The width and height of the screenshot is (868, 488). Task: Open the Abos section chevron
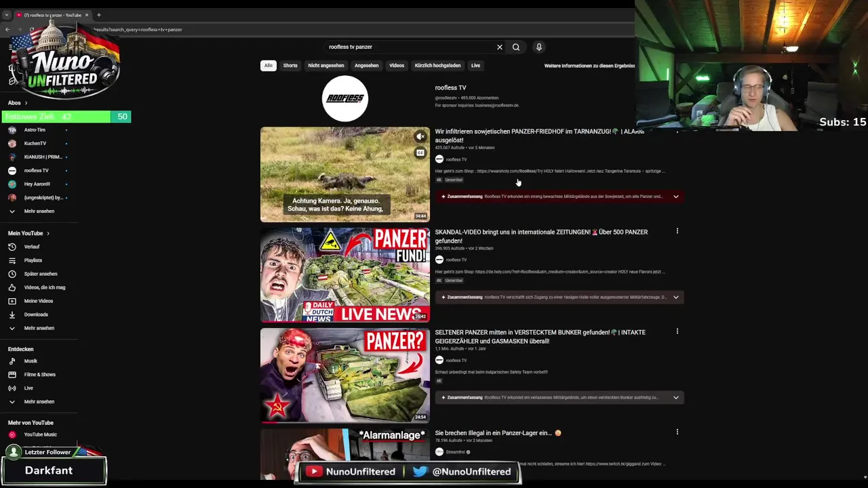coord(26,103)
